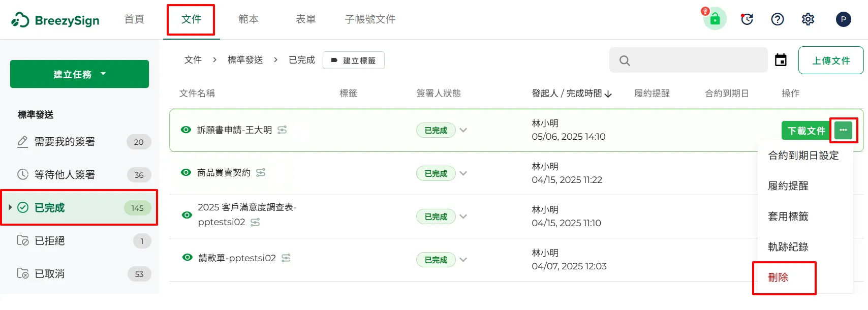Toggle eye icon for 商品買賣契約

[186, 173]
